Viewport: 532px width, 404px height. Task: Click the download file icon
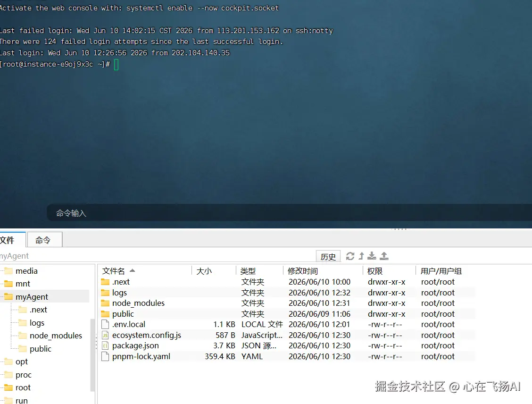372,256
